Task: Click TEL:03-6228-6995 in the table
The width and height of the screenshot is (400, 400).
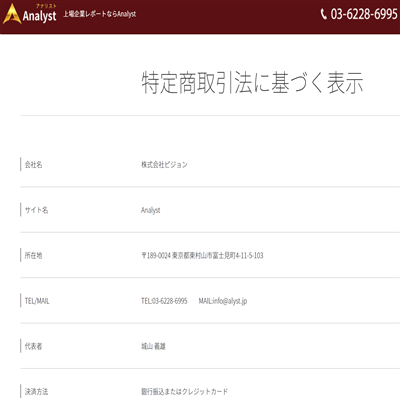Action: 164,301
